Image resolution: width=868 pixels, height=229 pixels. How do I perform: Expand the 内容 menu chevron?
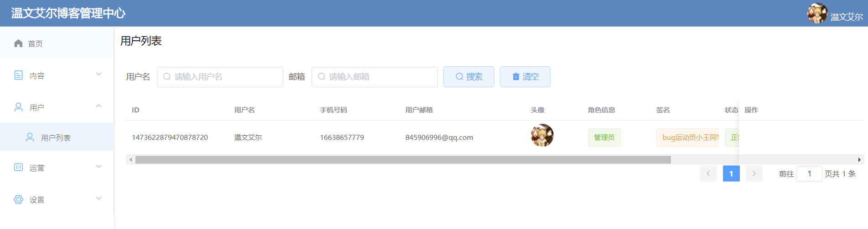[x=99, y=74]
